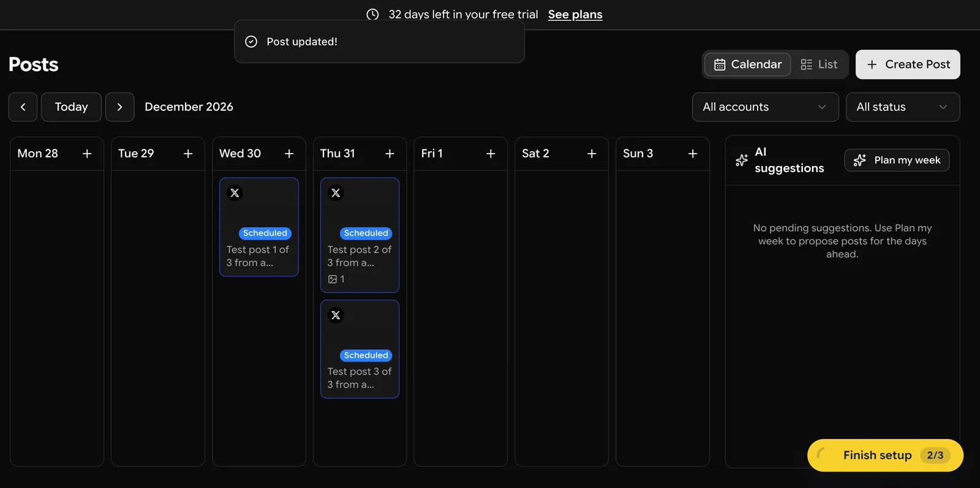Click the image attachment icon on Test post 2

tap(333, 279)
